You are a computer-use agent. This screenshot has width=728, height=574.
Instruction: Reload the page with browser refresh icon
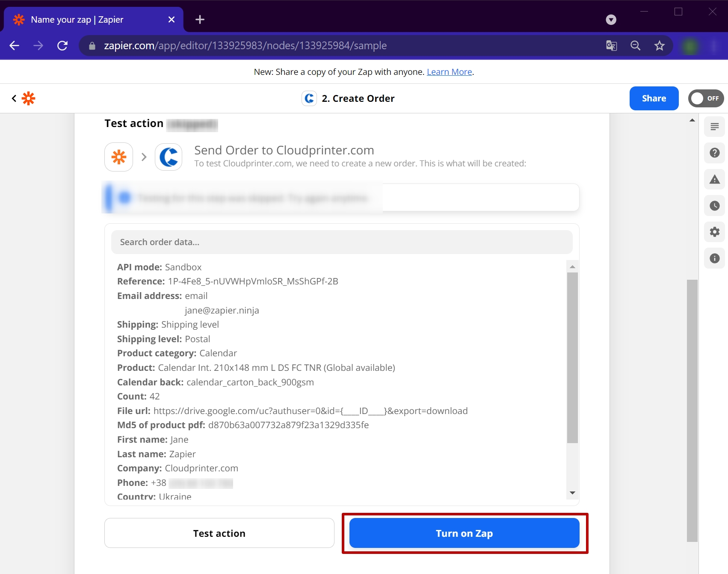tap(62, 46)
